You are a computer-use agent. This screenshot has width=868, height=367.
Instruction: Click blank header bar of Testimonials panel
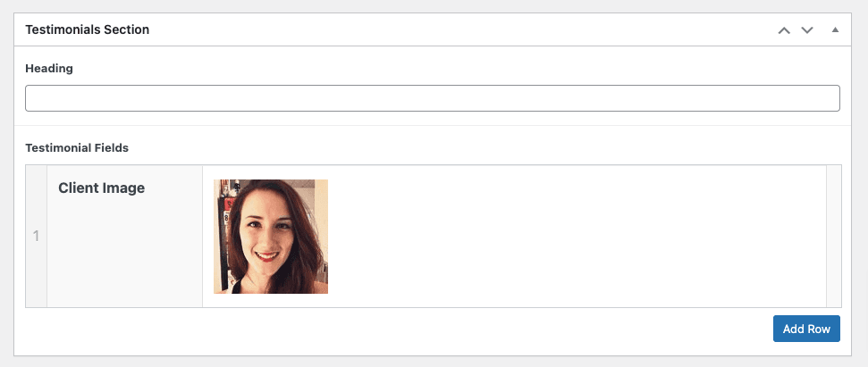pyautogui.click(x=459, y=29)
